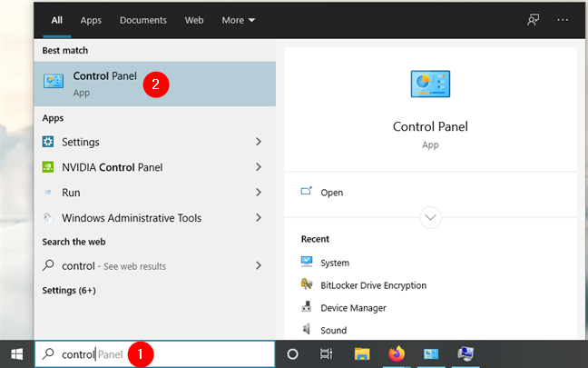
Task: Expand the down chevron under Open
Action: tap(431, 217)
